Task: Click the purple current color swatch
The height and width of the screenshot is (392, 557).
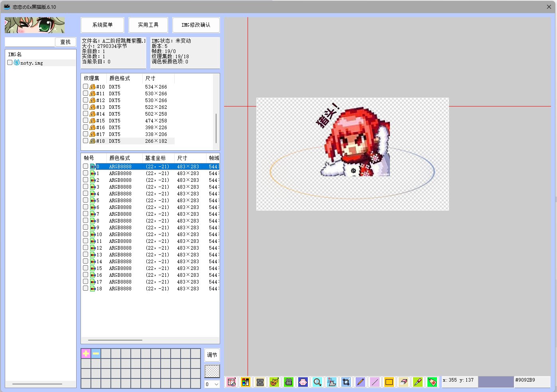Action: [496, 382]
